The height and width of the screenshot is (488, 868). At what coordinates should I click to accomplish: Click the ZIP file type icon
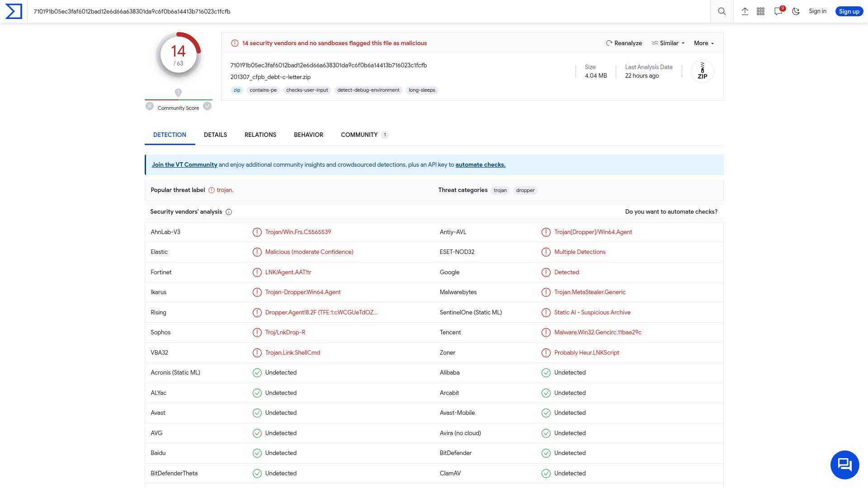point(702,71)
